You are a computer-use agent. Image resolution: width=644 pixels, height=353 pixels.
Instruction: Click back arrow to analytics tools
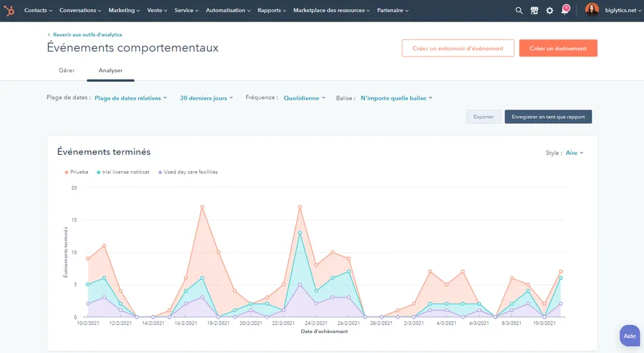(49, 35)
